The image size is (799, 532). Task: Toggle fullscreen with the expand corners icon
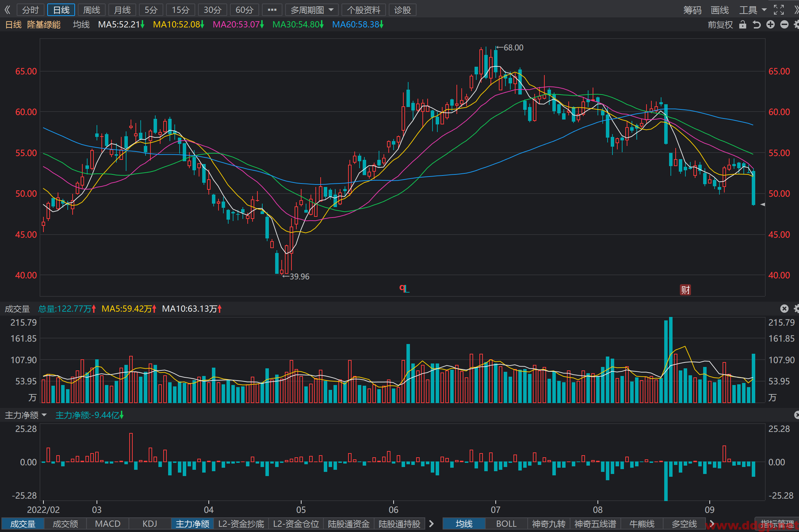[779, 10]
